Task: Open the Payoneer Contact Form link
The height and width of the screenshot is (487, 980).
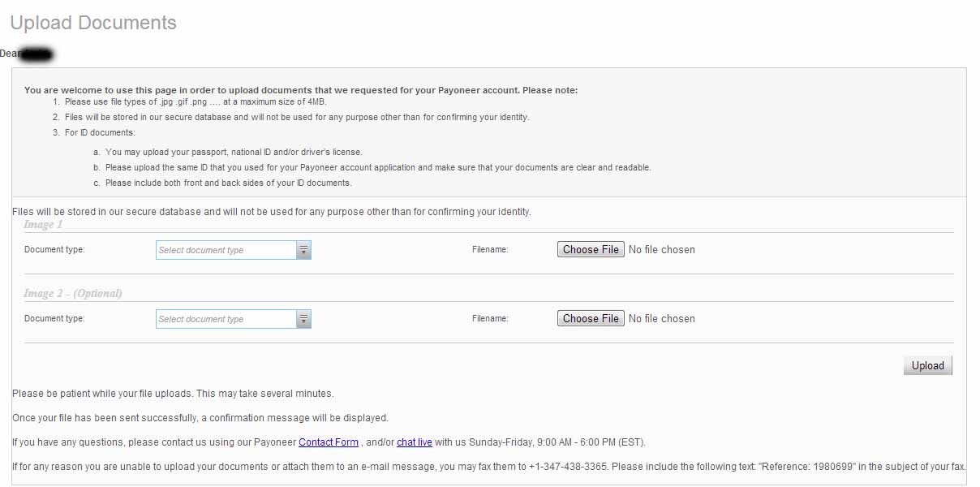Action: coord(329,442)
